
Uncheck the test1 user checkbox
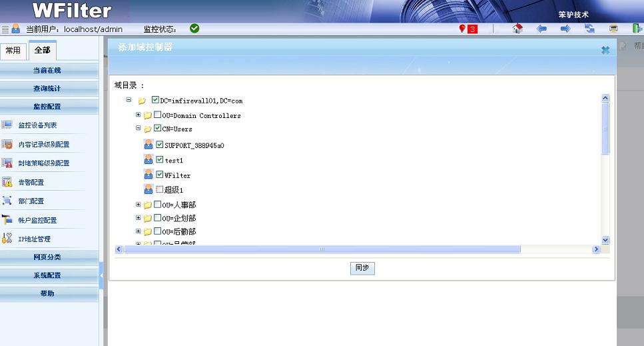(x=160, y=159)
